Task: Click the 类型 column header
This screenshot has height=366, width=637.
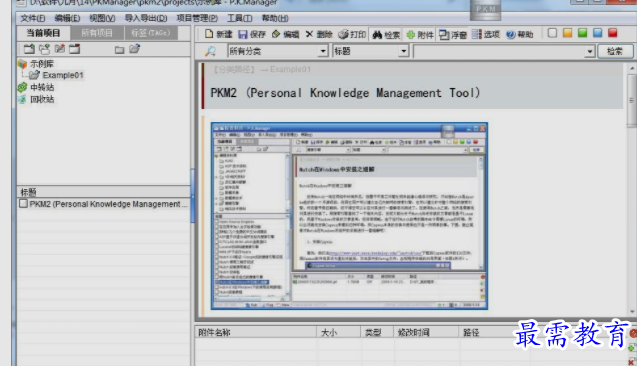Action: 377,333
